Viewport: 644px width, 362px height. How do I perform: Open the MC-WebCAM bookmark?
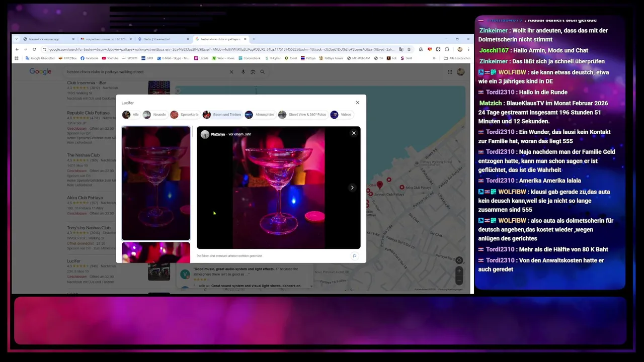pos(359,58)
